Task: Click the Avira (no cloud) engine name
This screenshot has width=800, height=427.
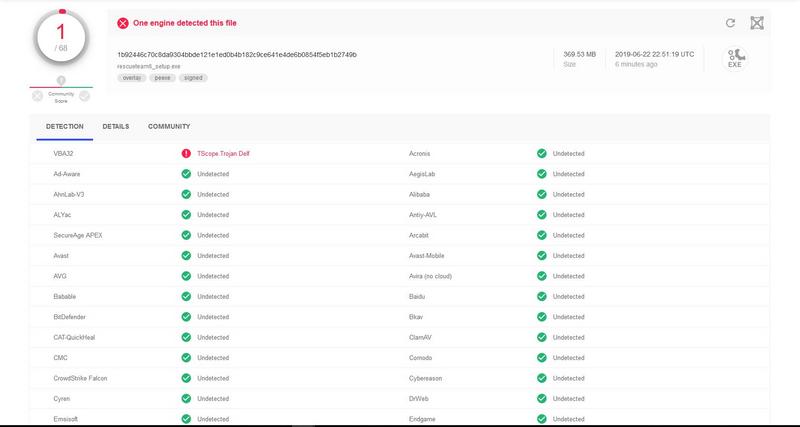Action: click(431, 277)
